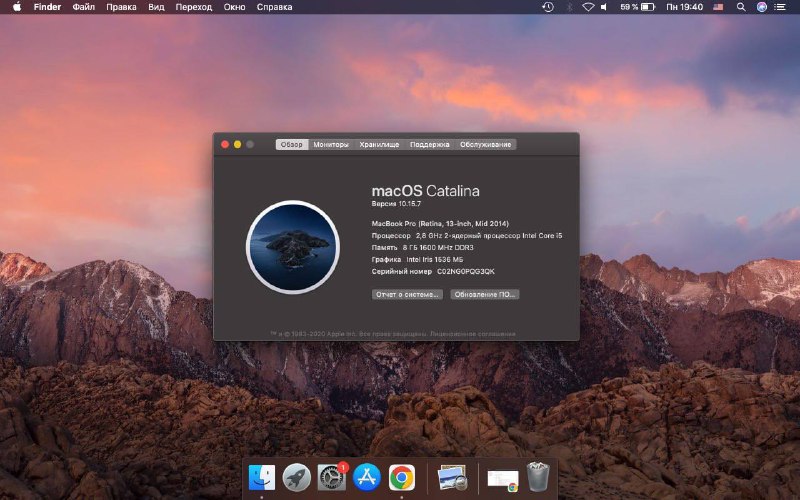Click the clock showing Пн 19:40

[x=685, y=7]
